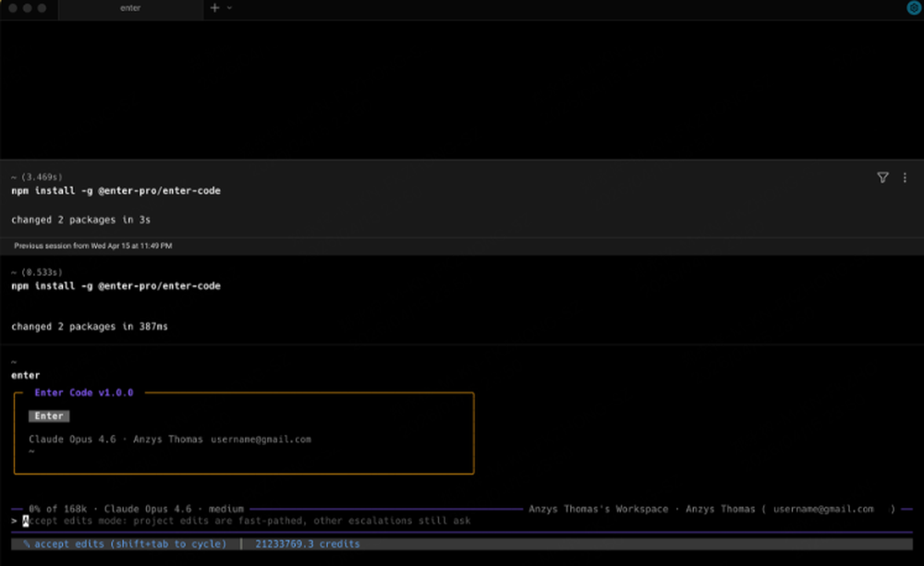Click the macOS red close window button
Image resolution: width=924 pixels, height=566 pixels.
point(12,8)
